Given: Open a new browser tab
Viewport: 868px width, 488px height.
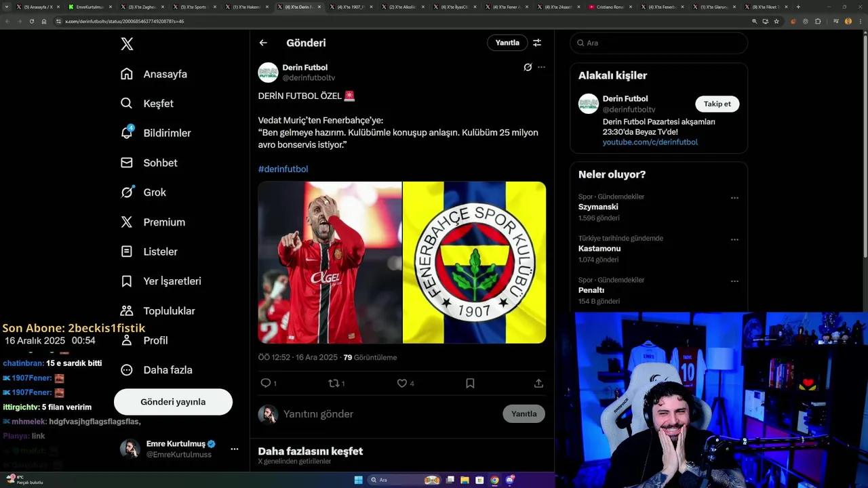Looking at the screenshot, I should [798, 7].
